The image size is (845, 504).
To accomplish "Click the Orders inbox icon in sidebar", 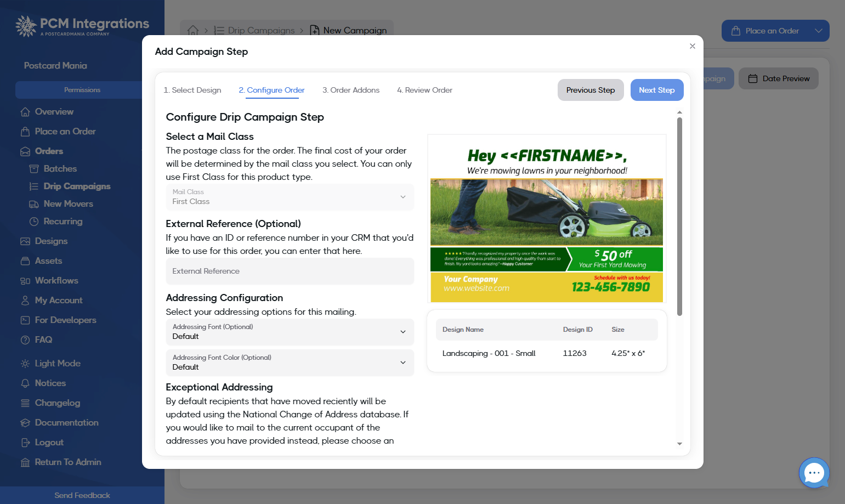I will pyautogui.click(x=25, y=151).
